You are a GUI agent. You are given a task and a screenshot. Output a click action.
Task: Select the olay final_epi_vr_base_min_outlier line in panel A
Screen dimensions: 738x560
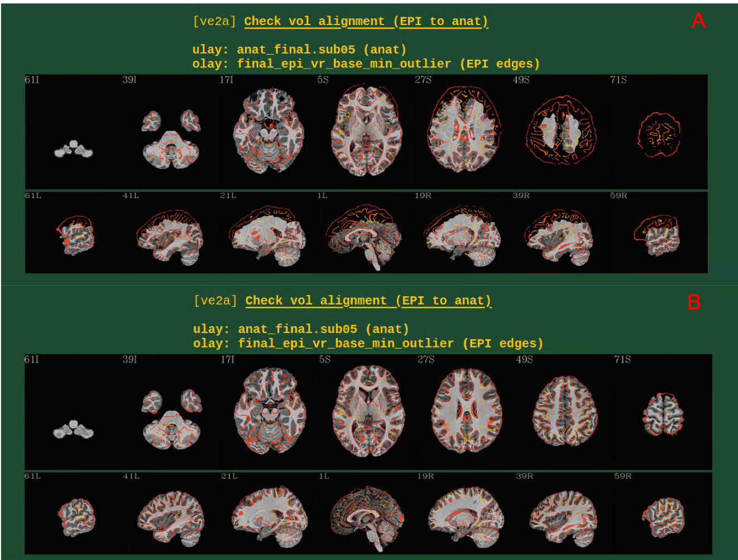point(366,64)
